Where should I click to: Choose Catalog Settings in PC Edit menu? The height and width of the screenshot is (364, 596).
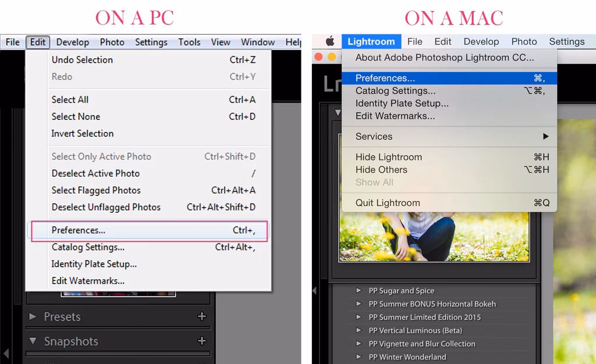click(154, 247)
